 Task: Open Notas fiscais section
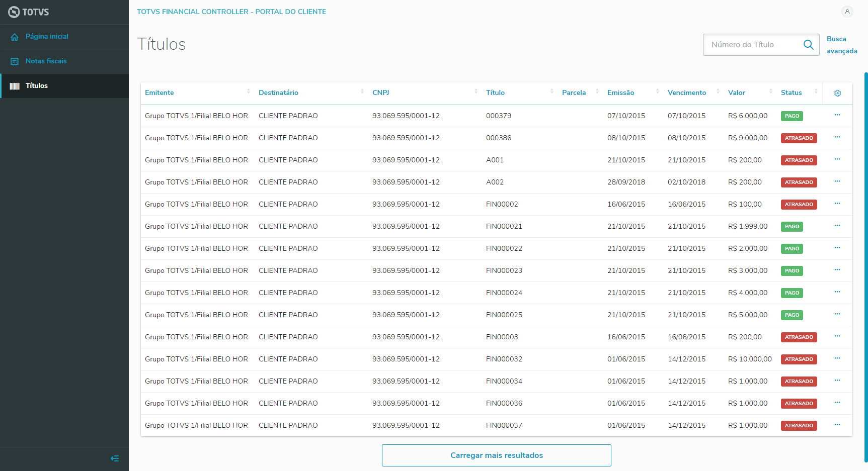[x=64, y=61]
